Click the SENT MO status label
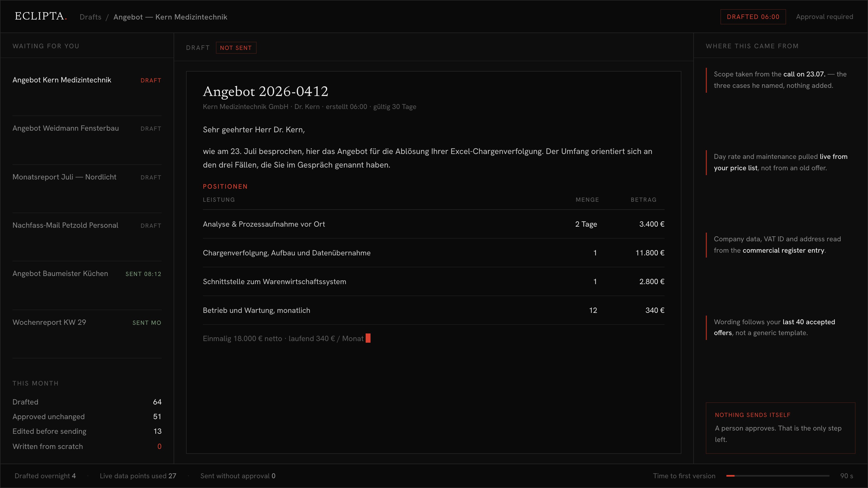 click(x=146, y=323)
